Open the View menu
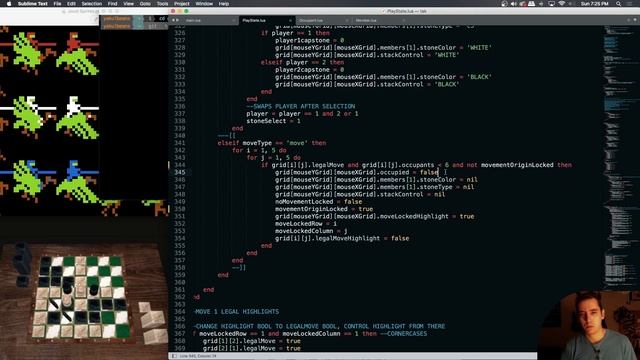Screen dimensions: 640x360 129,4
